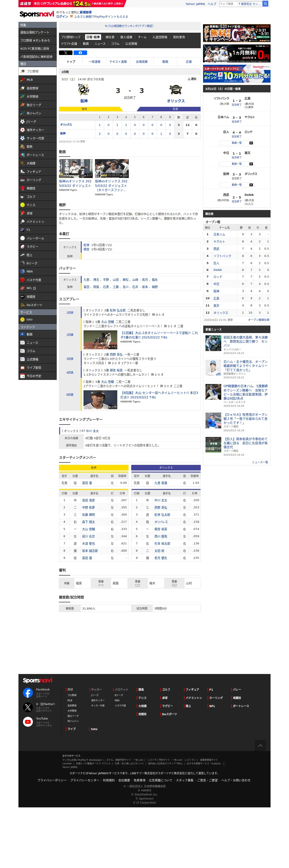Image resolution: width=289 pixels, height=868 pixels.
Task: Open 佐藤 輝明 batter link
Action: (88, 515)
